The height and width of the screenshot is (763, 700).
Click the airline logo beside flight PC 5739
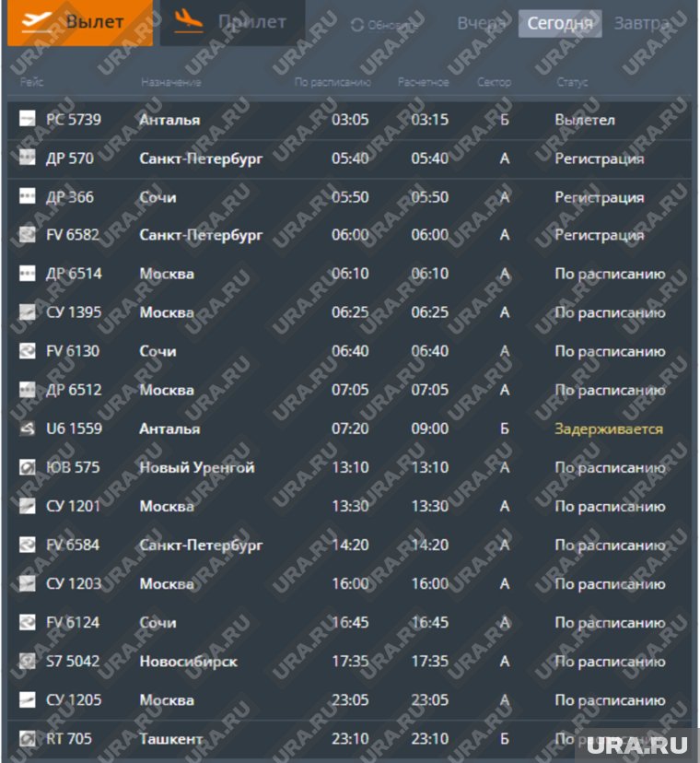28,119
